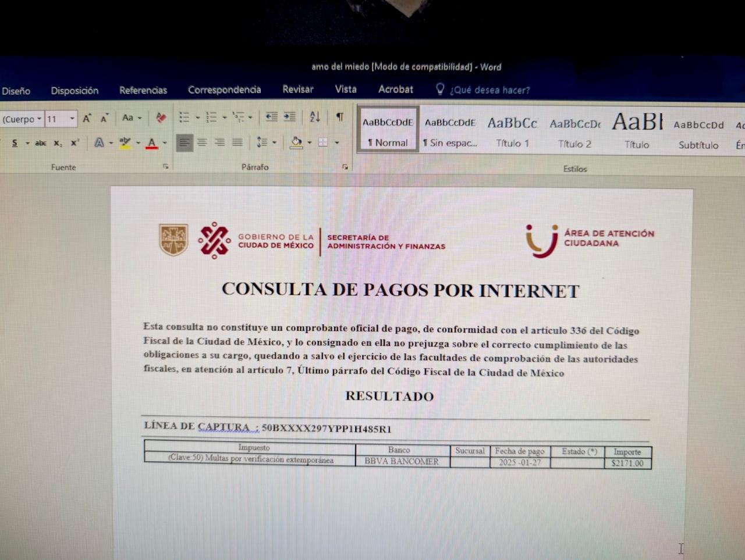Justify the paragraph text
Screen dimensions: 745x560
click(x=237, y=142)
